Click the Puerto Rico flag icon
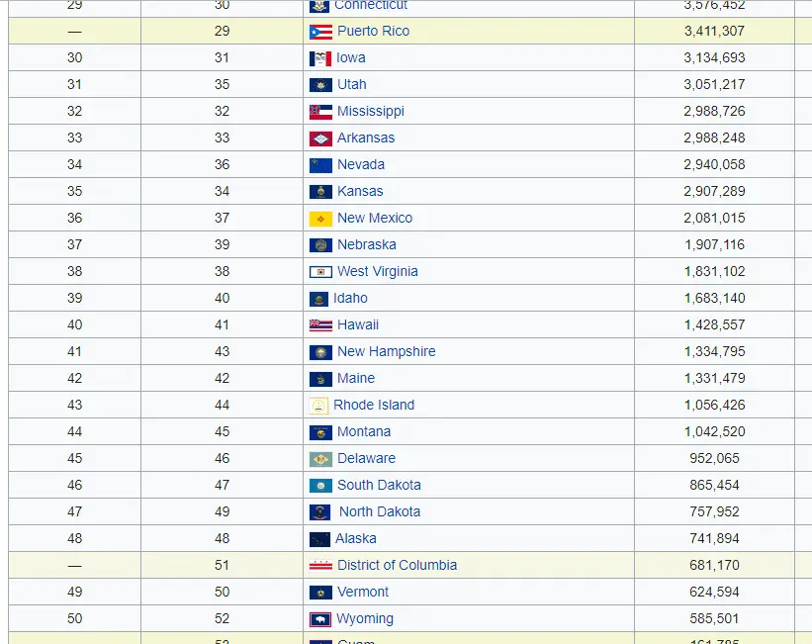Screen dimensions: 812x644 pos(320,32)
